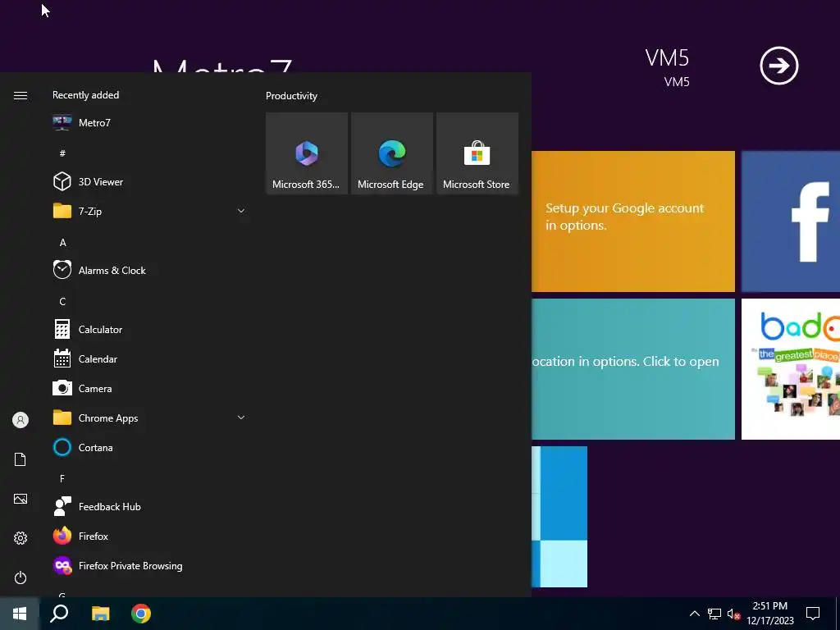This screenshot has width=840, height=630.
Task: Click the '#' section letter header
Action: pyautogui.click(x=62, y=153)
